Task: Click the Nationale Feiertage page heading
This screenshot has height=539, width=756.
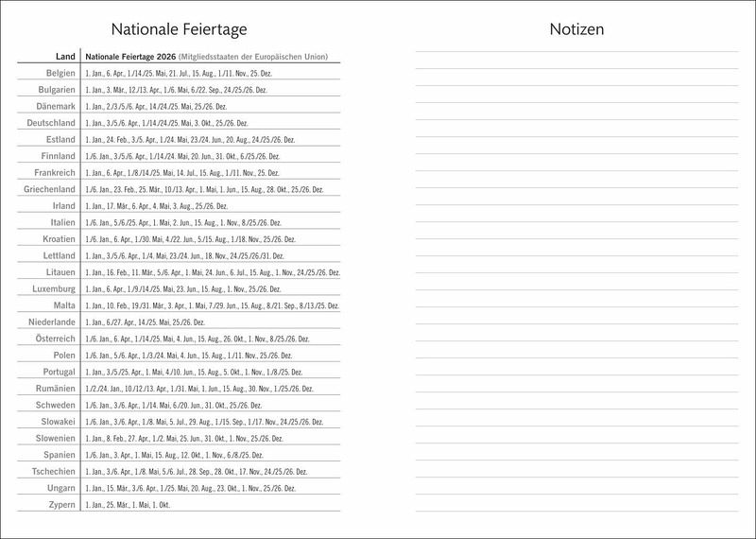Action: pyautogui.click(x=179, y=30)
